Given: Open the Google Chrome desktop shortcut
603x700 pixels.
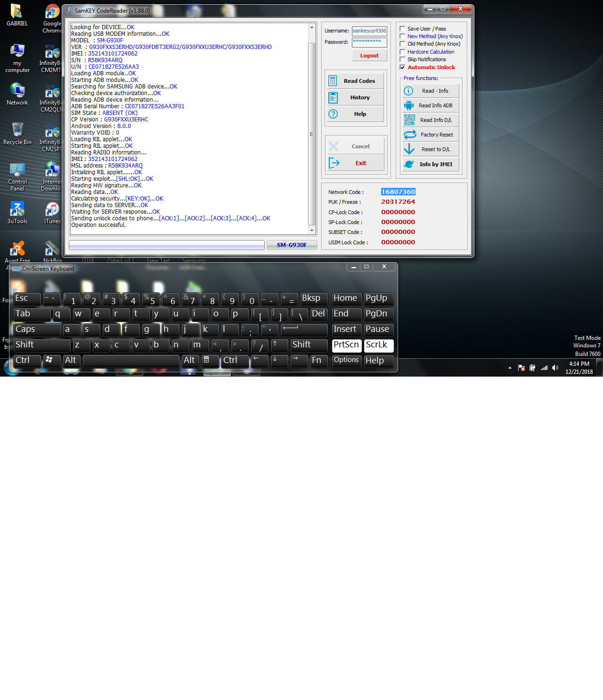Looking at the screenshot, I should pos(52,19).
